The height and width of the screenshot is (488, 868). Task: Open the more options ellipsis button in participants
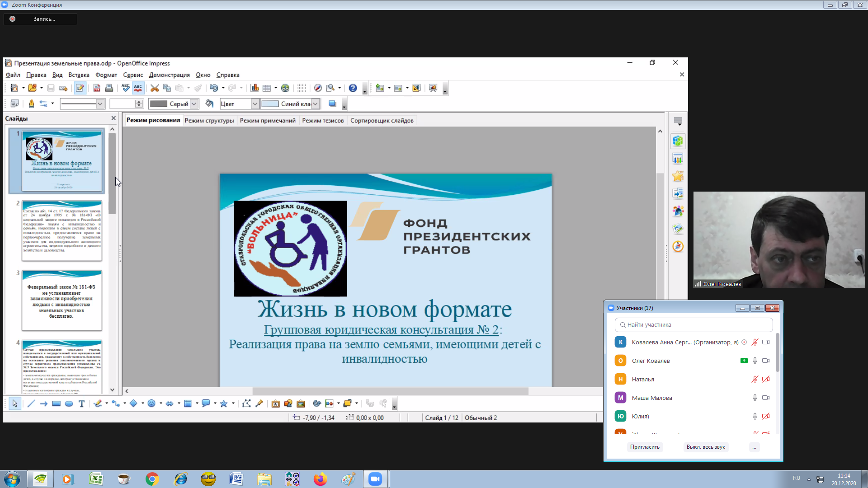pos(754,447)
